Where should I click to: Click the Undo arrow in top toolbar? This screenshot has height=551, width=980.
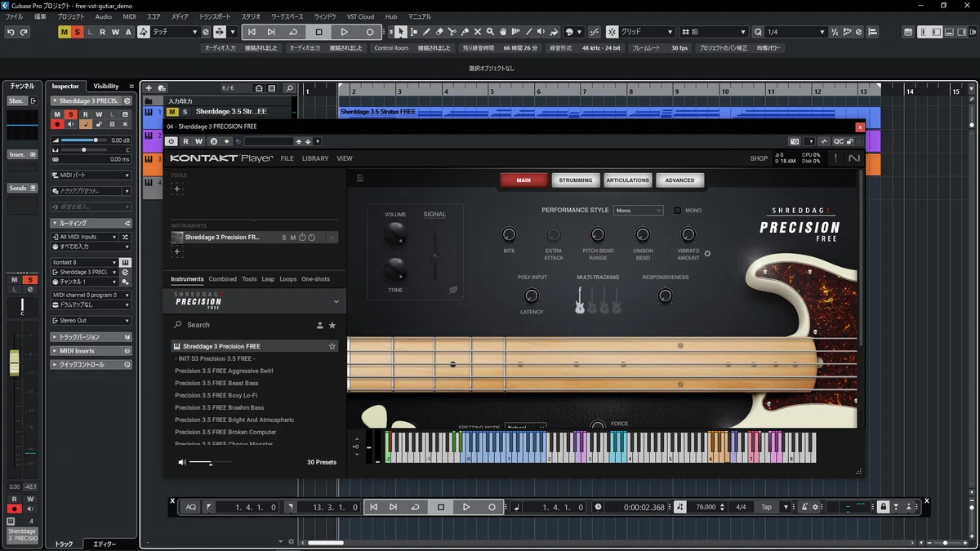pos(11,32)
